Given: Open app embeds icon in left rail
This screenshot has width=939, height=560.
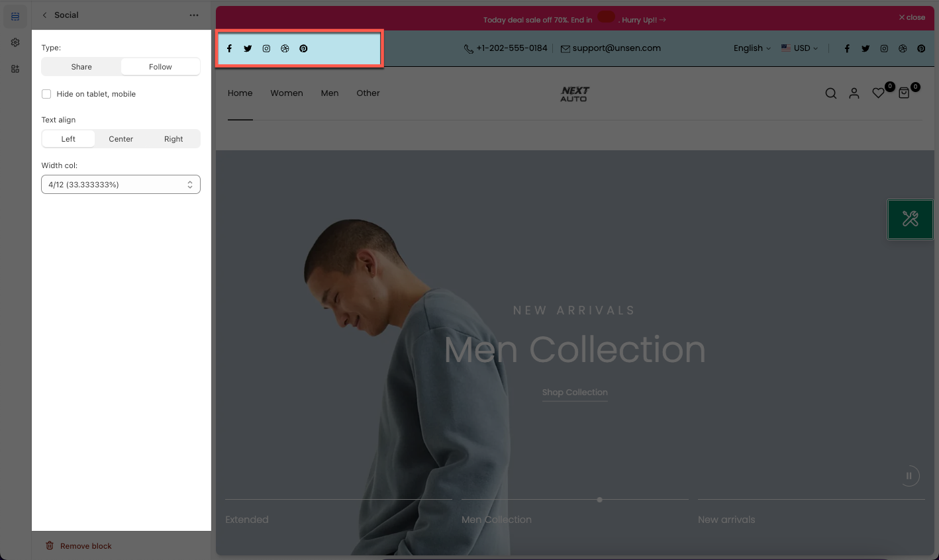Looking at the screenshot, I should 15,69.
